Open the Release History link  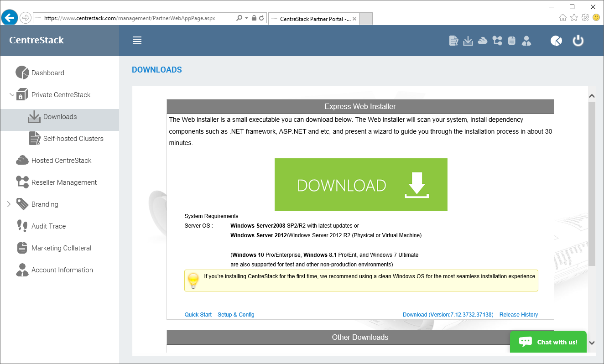pyautogui.click(x=519, y=315)
